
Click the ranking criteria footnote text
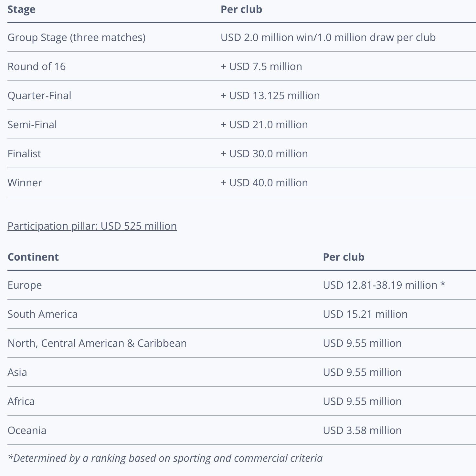coord(165,458)
